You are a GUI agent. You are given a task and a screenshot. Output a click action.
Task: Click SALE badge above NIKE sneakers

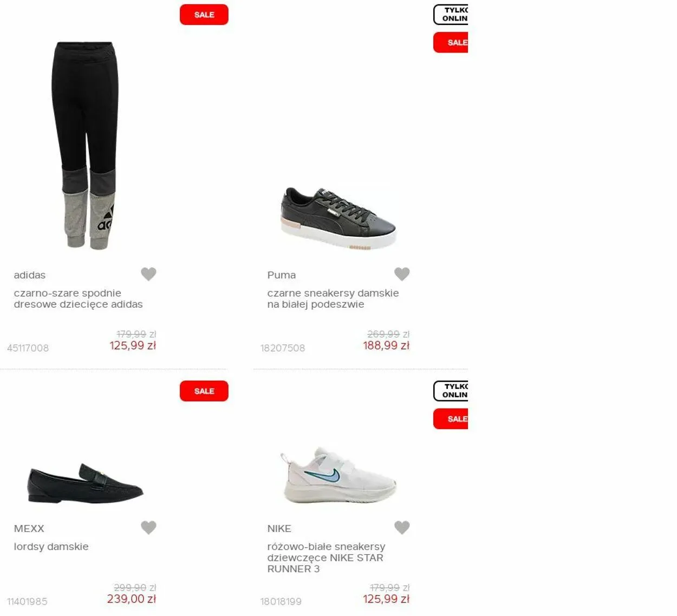[451, 419]
